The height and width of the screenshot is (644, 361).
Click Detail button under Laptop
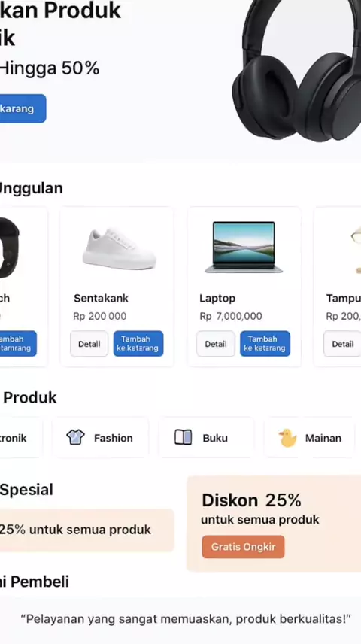[x=216, y=344]
